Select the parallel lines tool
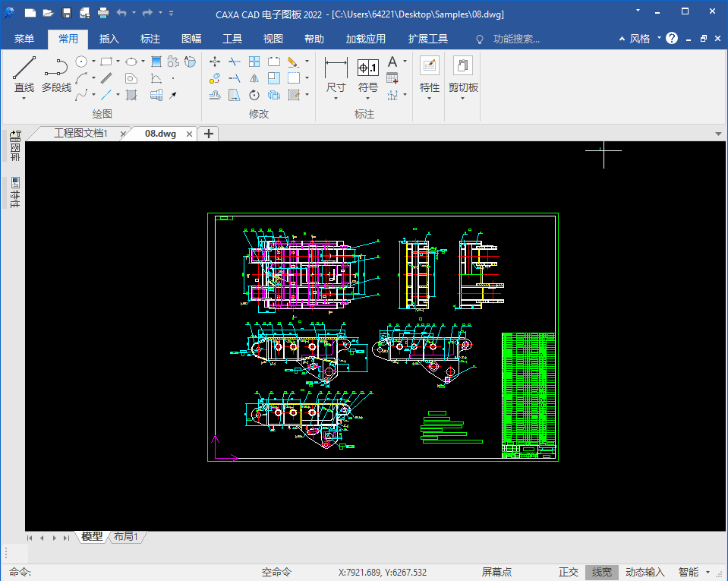This screenshot has height=581, width=728. (x=106, y=78)
